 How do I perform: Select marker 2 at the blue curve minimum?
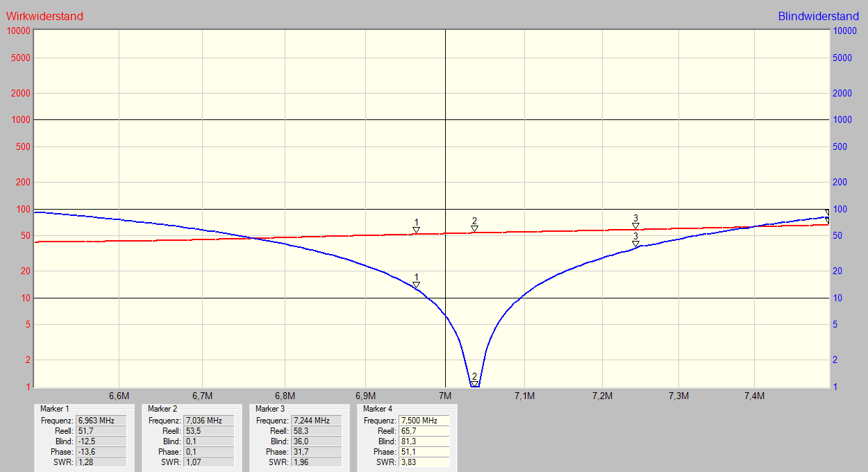click(x=474, y=383)
